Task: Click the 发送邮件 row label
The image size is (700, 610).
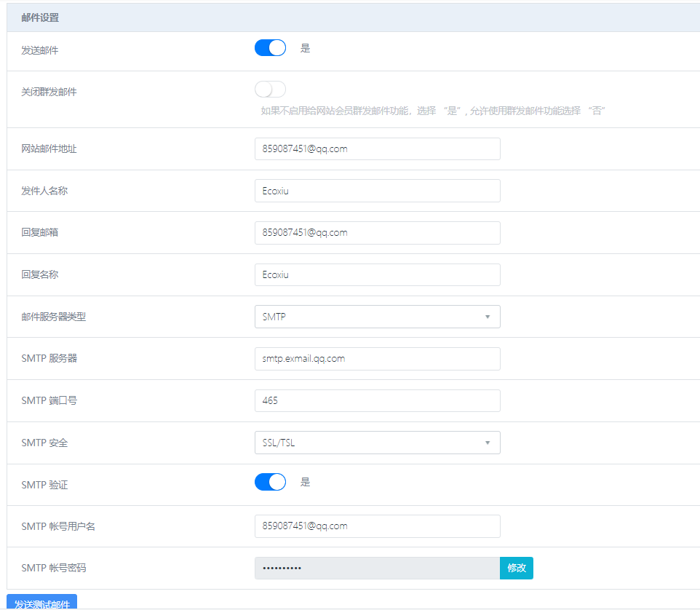Action: coord(40,51)
